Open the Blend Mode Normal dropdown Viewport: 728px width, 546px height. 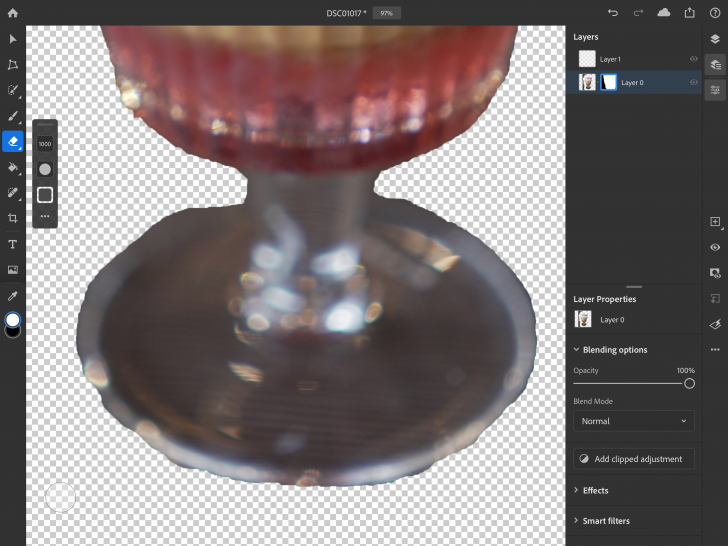(x=634, y=421)
